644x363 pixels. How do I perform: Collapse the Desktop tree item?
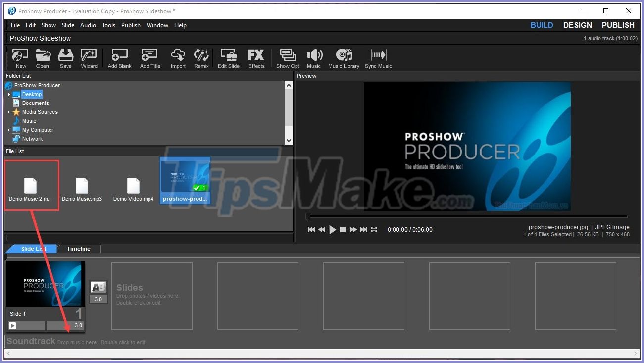(9, 94)
